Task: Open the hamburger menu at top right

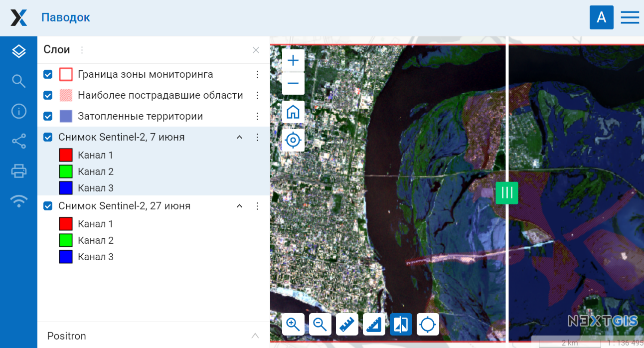Action: pyautogui.click(x=630, y=17)
